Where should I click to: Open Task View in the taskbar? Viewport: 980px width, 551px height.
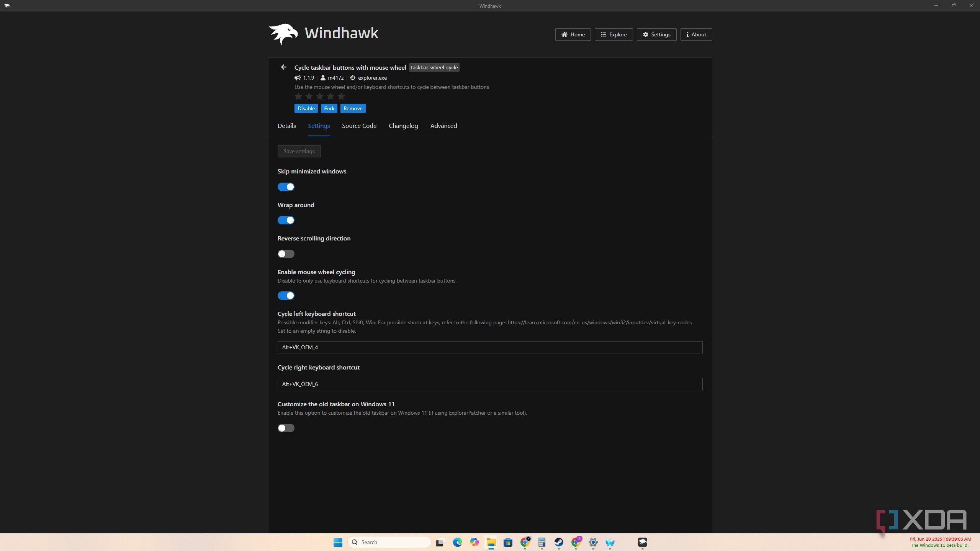point(440,542)
